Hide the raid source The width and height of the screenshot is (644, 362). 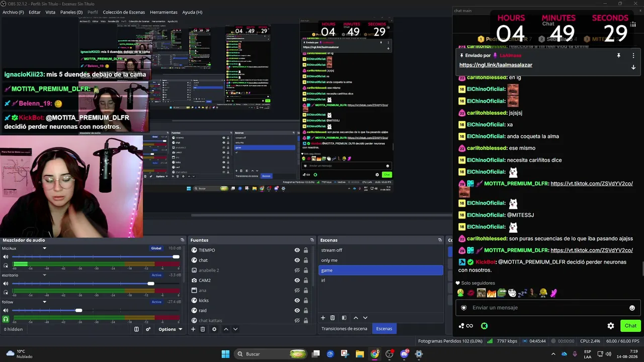(x=297, y=311)
